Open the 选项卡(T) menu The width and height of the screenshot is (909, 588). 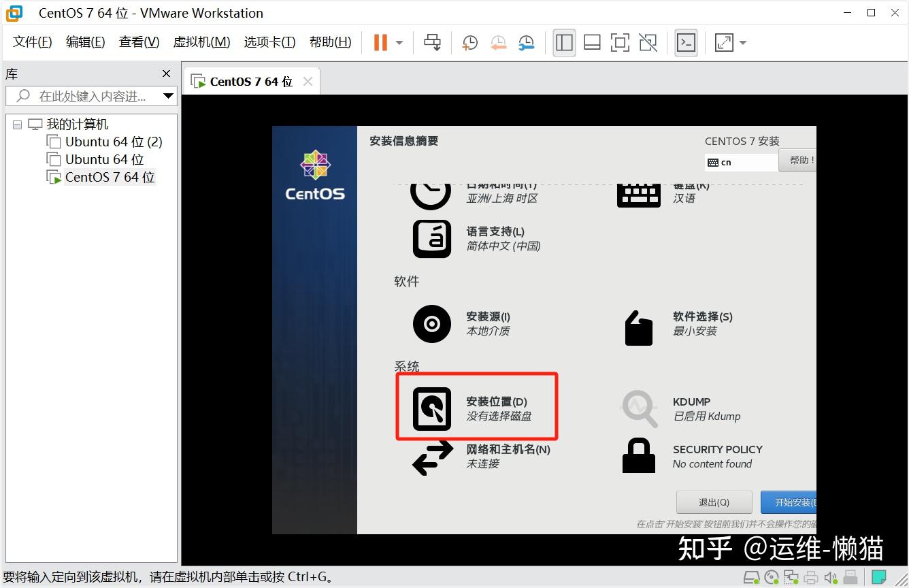pyautogui.click(x=269, y=42)
